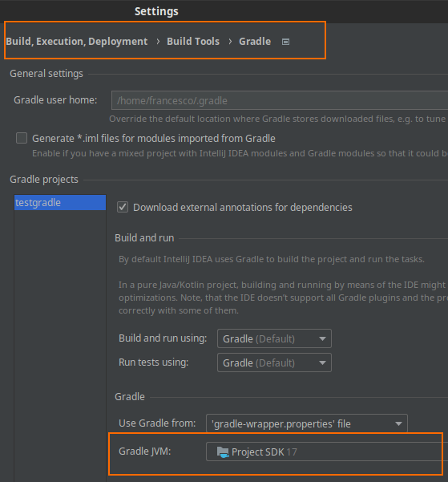Open the Run tests using dropdown

pos(274,363)
